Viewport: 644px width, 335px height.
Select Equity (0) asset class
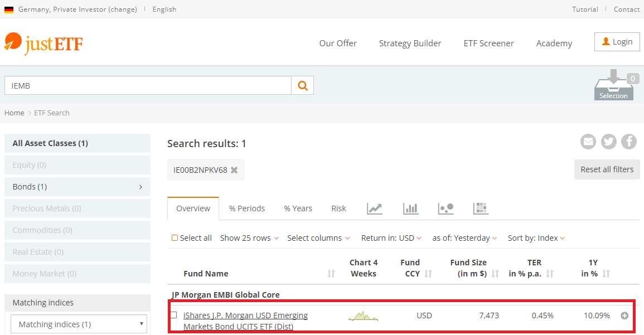(x=77, y=165)
